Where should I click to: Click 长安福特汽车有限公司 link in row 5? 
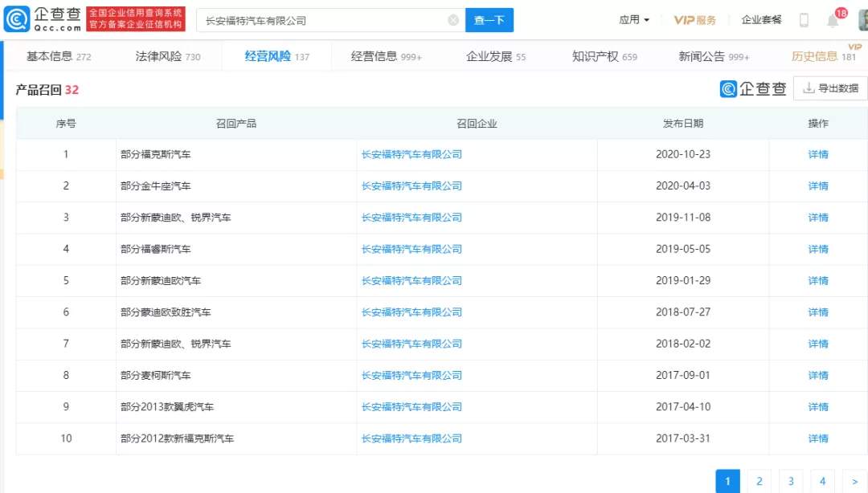[411, 280]
